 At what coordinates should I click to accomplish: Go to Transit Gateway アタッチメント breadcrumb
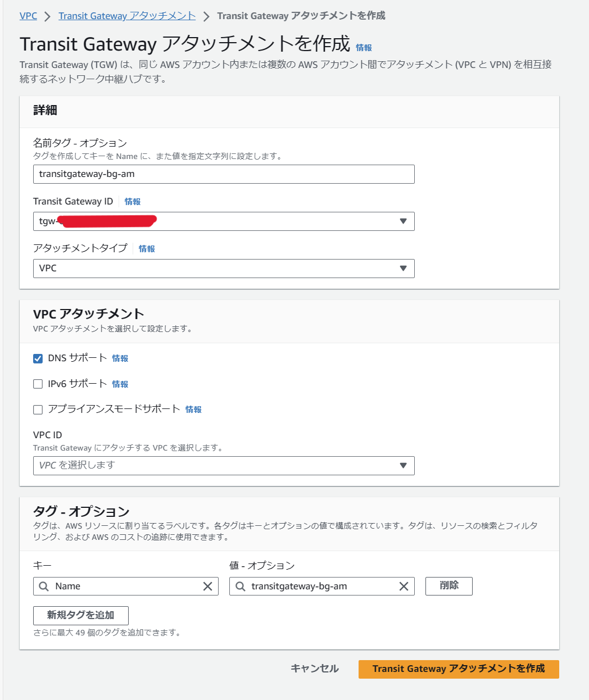(127, 16)
